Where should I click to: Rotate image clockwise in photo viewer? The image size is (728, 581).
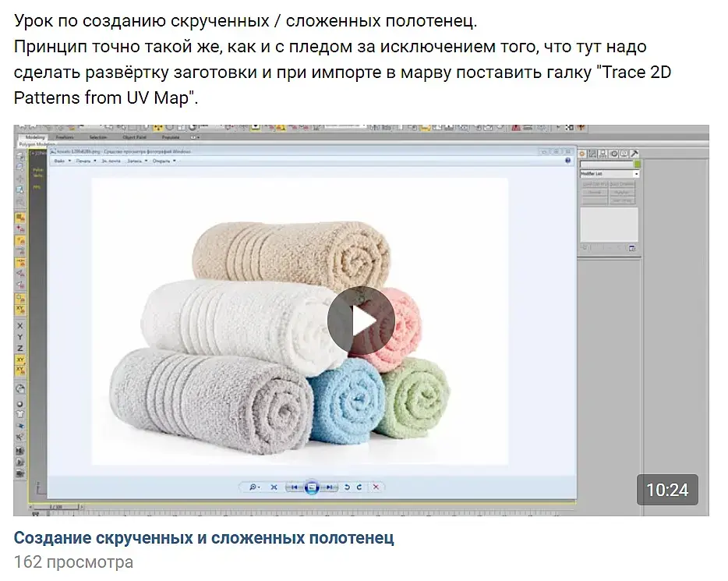pos(359,487)
